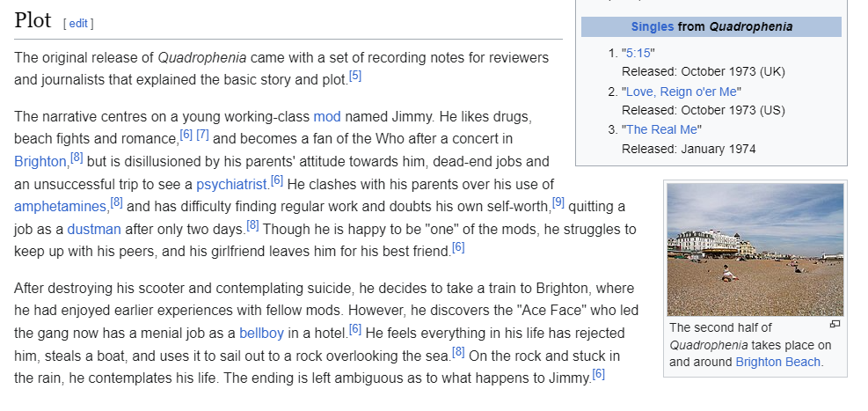
Task: Open citation 8 after "two days"
Action: [x=253, y=225]
